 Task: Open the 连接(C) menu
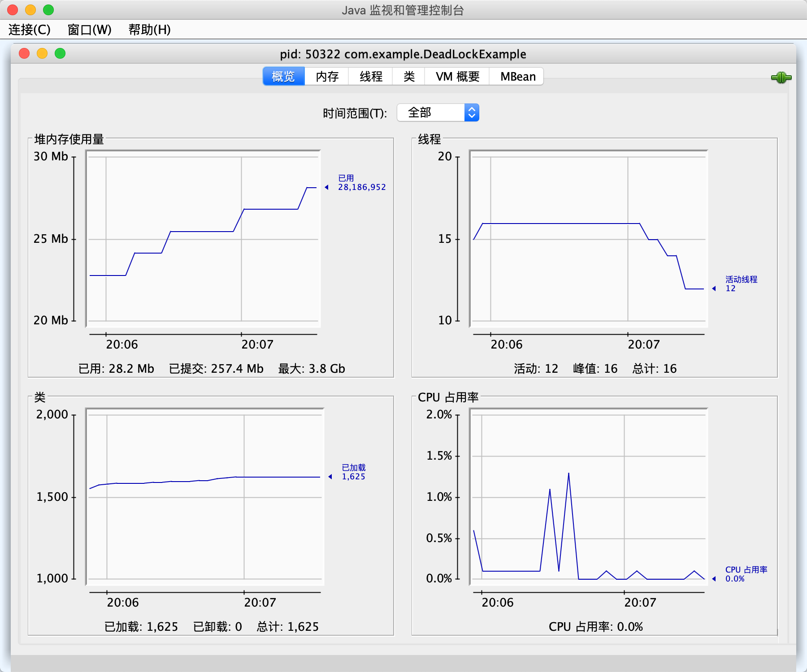point(29,30)
